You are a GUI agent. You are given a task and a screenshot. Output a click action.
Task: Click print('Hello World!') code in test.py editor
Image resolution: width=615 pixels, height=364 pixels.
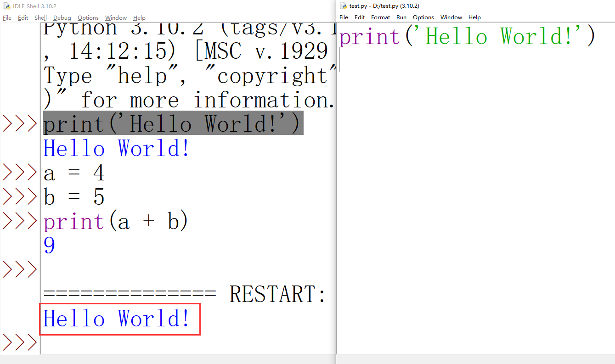(467, 36)
